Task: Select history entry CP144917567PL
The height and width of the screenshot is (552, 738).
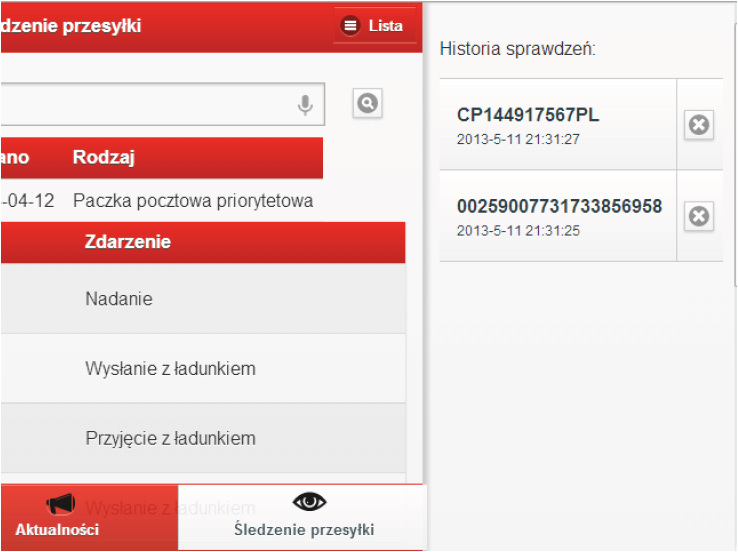Action: click(558, 124)
